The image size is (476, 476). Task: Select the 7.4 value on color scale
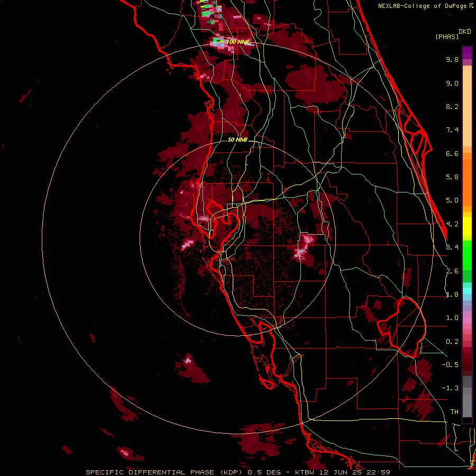point(452,130)
